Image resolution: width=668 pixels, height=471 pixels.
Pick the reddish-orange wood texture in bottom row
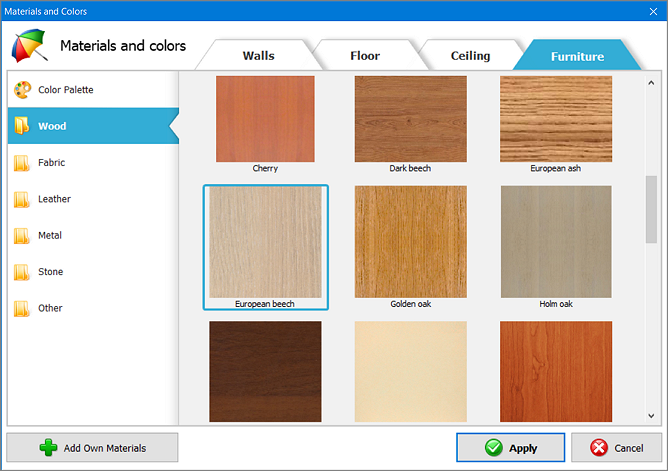(x=556, y=372)
